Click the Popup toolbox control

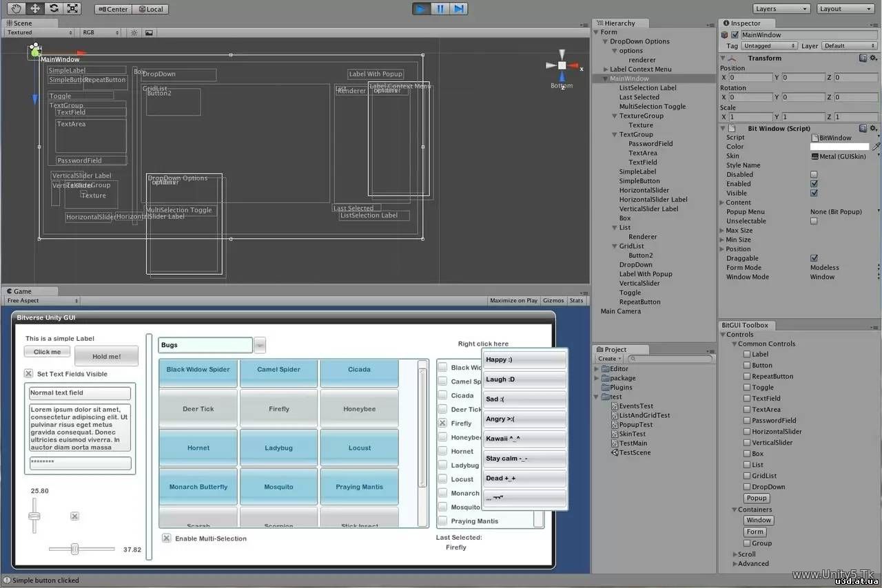(x=757, y=498)
